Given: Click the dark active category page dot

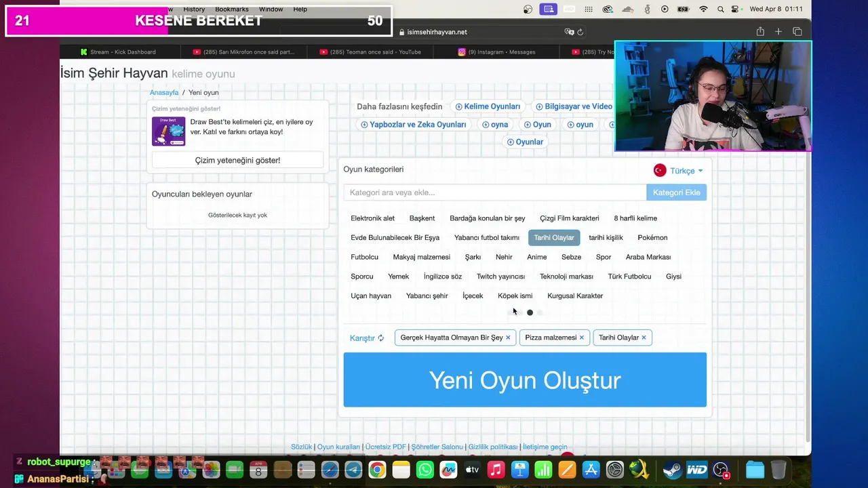Looking at the screenshot, I should 530,312.
